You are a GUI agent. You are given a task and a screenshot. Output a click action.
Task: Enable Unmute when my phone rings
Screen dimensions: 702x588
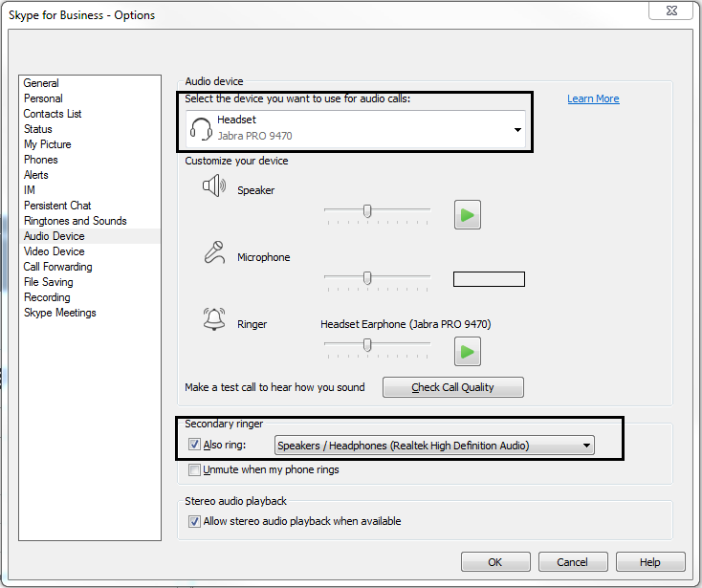[x=194, y=469]
